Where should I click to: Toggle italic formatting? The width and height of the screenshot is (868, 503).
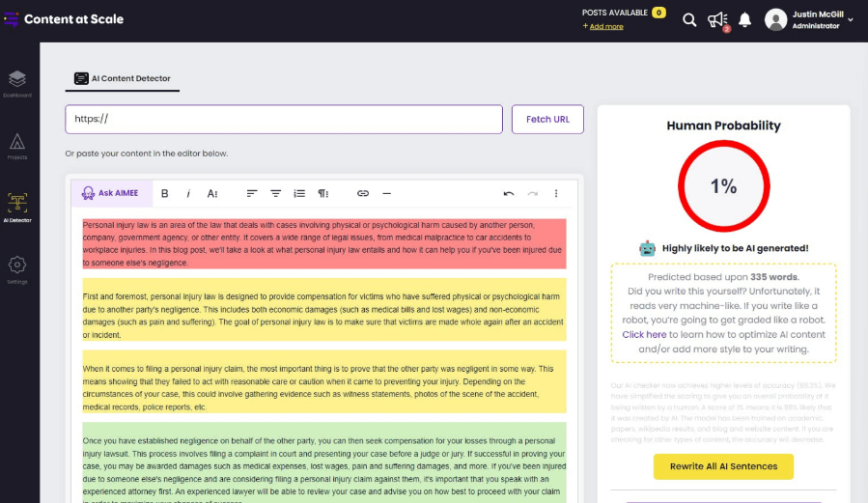[188, 194]
